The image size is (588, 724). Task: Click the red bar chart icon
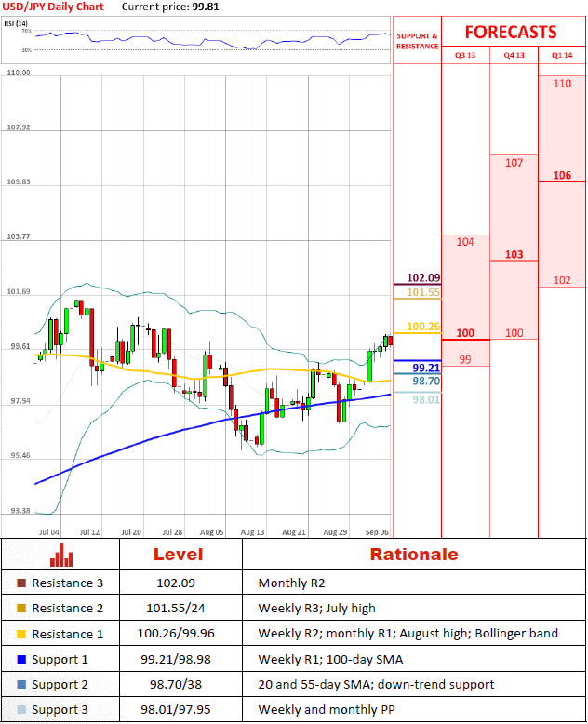coord(61,555)
